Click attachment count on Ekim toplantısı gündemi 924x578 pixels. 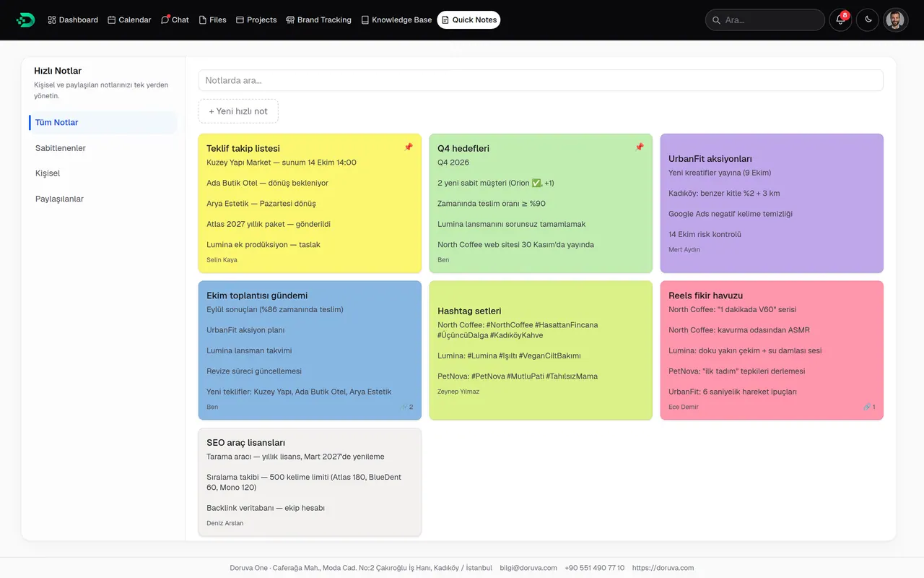tap(407, 407)
